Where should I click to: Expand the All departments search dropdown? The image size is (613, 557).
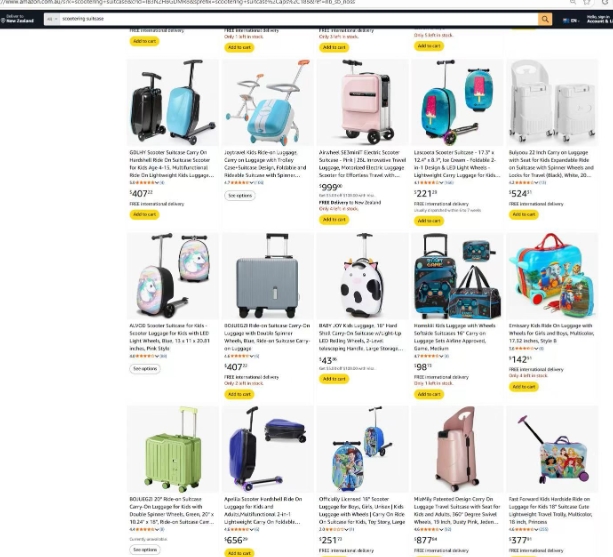(52, 19)
